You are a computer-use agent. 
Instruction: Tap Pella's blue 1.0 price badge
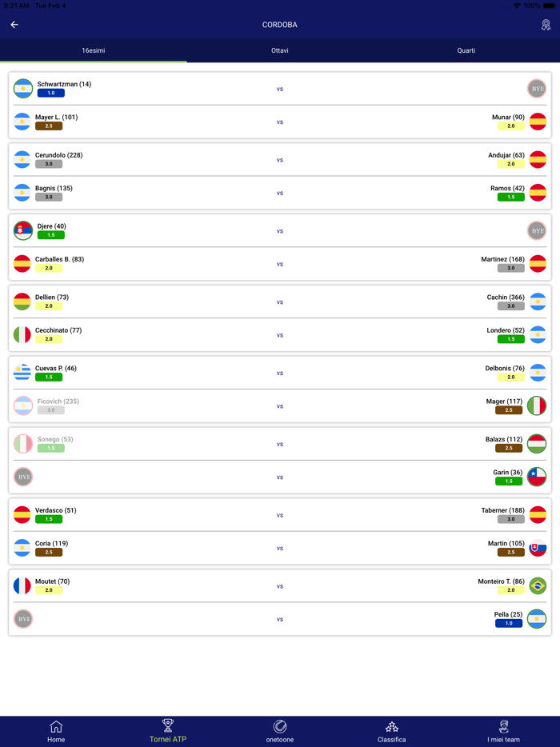509,624
